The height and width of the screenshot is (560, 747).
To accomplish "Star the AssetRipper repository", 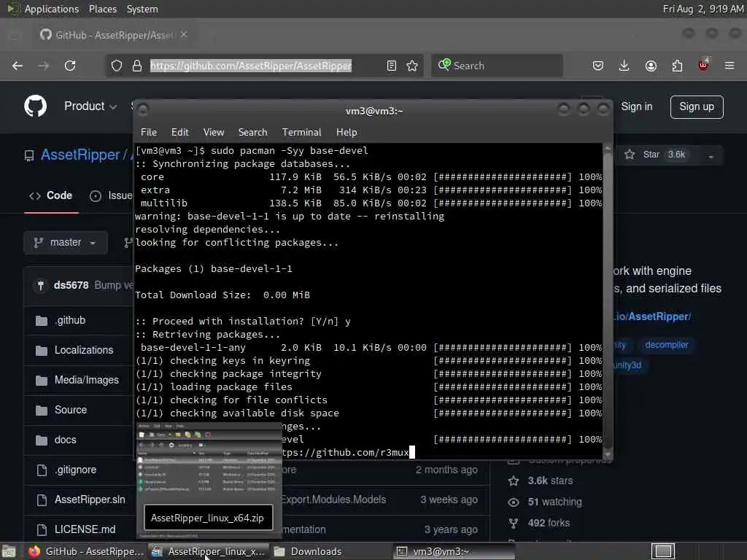I will pos(657,155).
